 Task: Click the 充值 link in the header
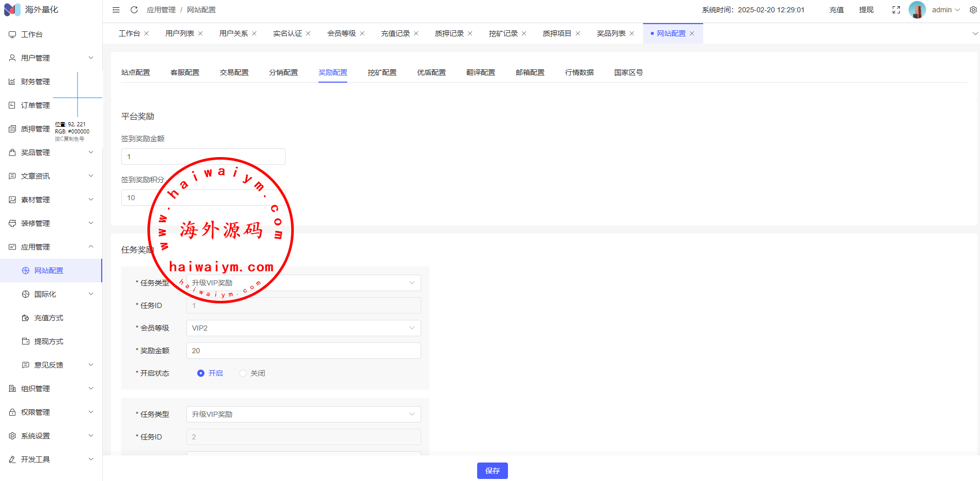[836, 10]
